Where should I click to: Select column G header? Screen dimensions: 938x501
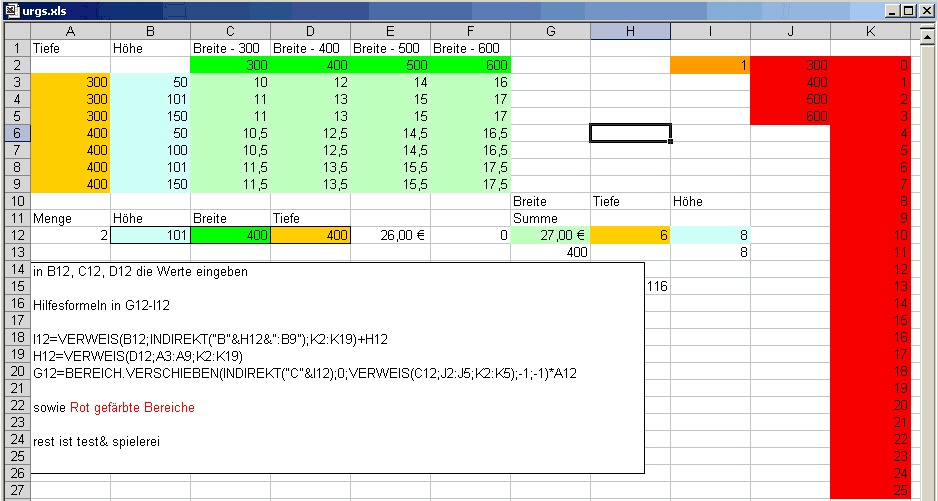coord(550,31)
